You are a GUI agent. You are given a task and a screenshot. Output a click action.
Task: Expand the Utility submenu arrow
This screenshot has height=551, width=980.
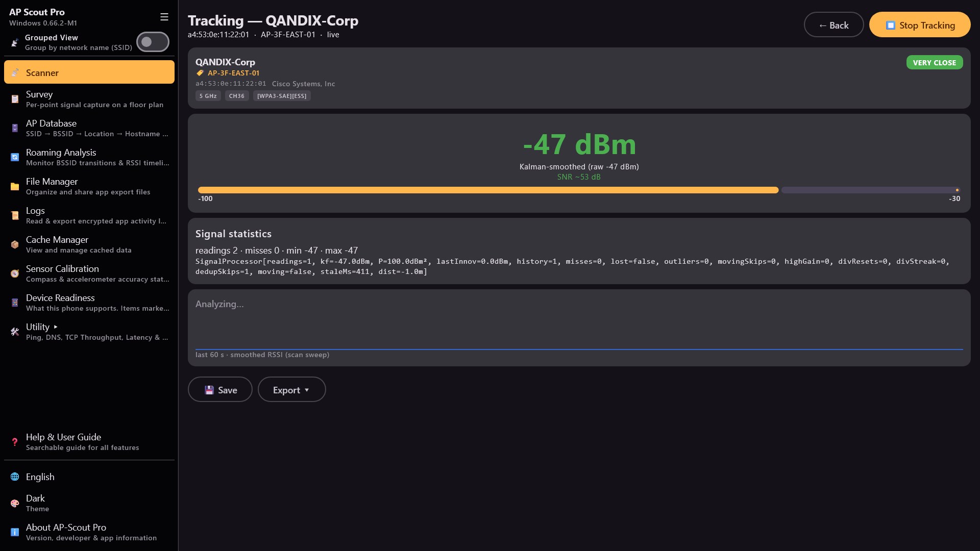pos(56,327)
